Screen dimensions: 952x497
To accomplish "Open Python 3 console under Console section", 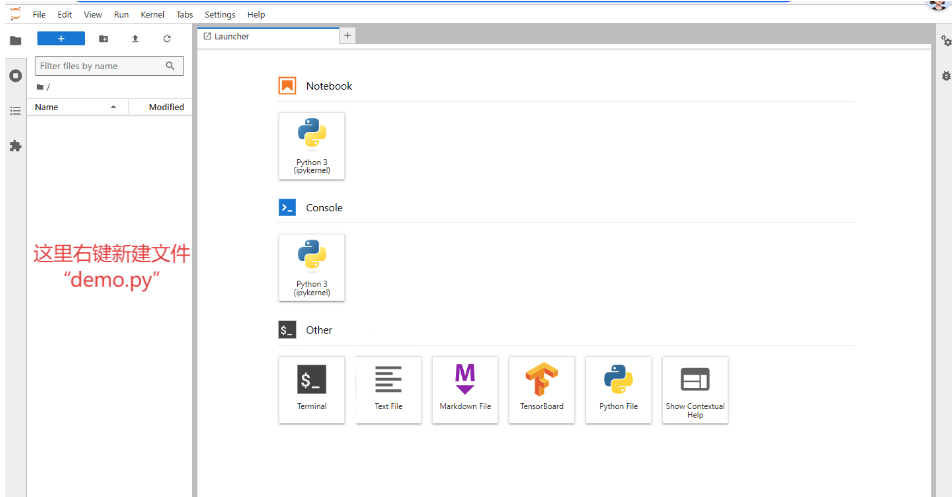I will [x=311, y=268].
